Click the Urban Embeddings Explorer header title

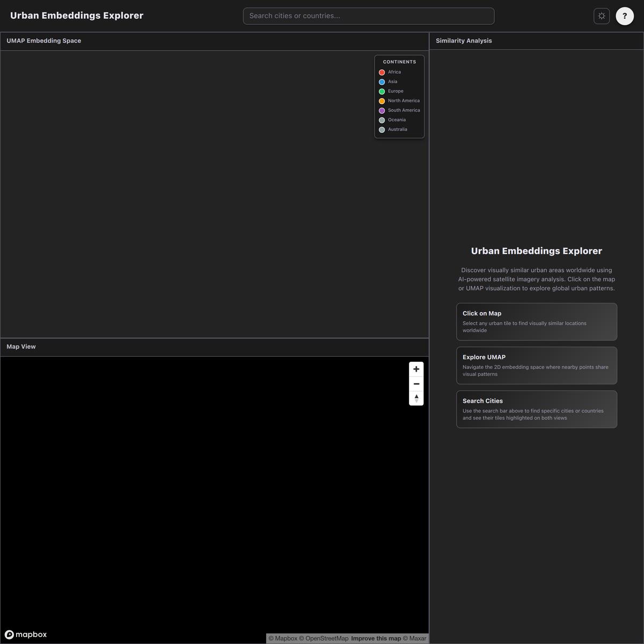click(77, 16)
